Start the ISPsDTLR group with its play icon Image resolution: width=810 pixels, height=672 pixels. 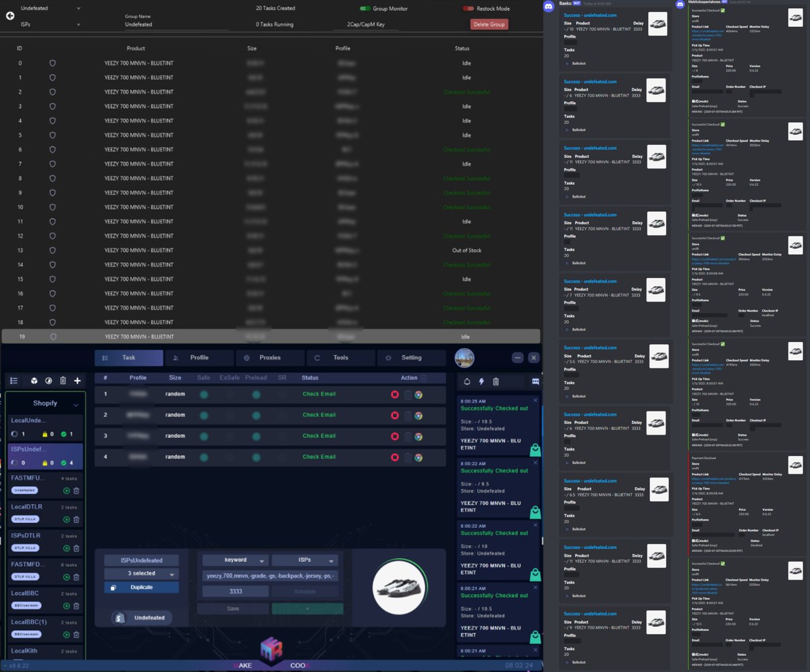[66, 548]
